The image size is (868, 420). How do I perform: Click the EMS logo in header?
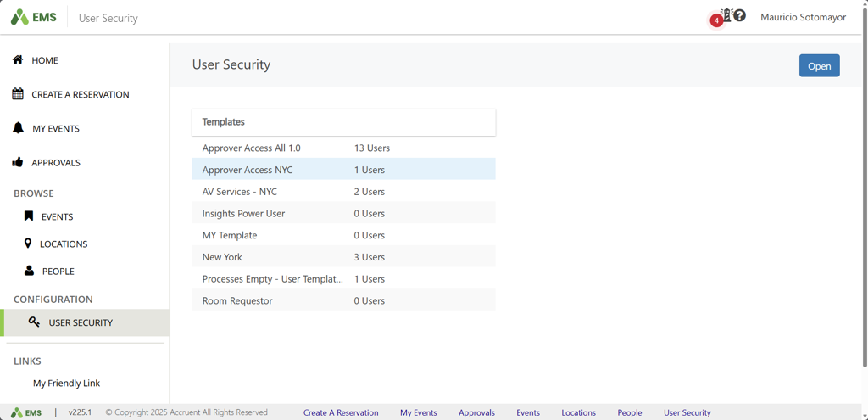click(x=33, y=17)
